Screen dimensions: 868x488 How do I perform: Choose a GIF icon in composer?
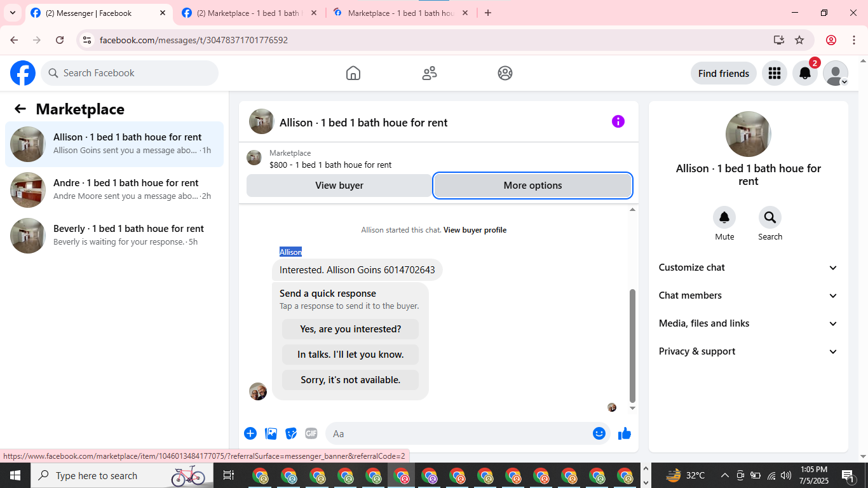click(311, 433)
